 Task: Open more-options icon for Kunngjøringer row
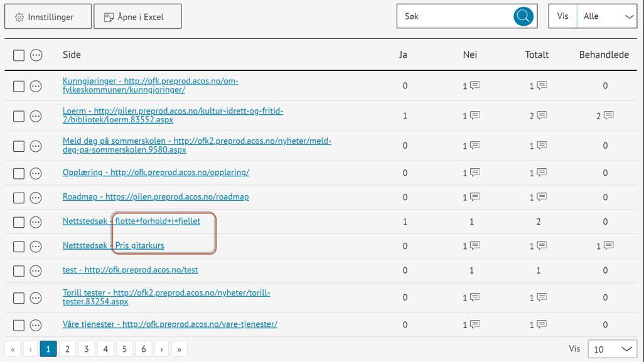point(36,86)
